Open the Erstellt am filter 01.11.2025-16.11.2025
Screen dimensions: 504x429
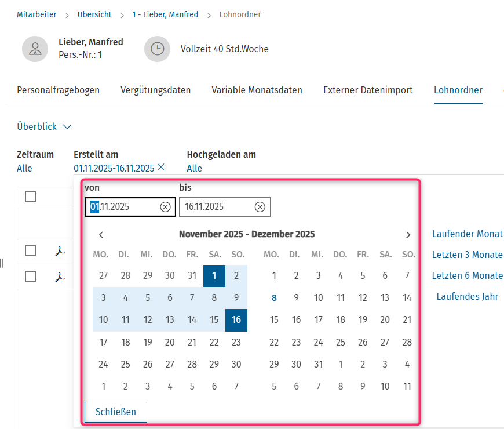pos(114,168)
